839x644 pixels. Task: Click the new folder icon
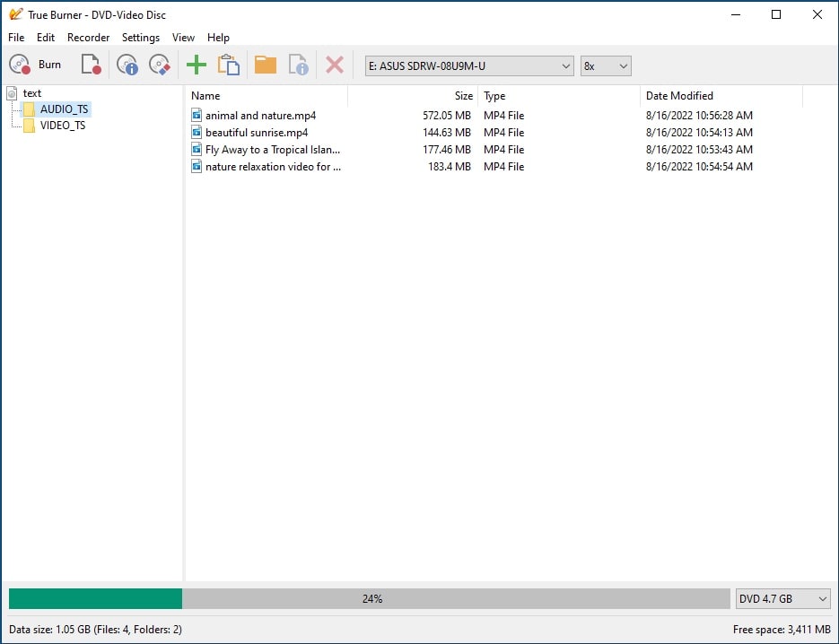pyautogui.click(x=265, y=65)
